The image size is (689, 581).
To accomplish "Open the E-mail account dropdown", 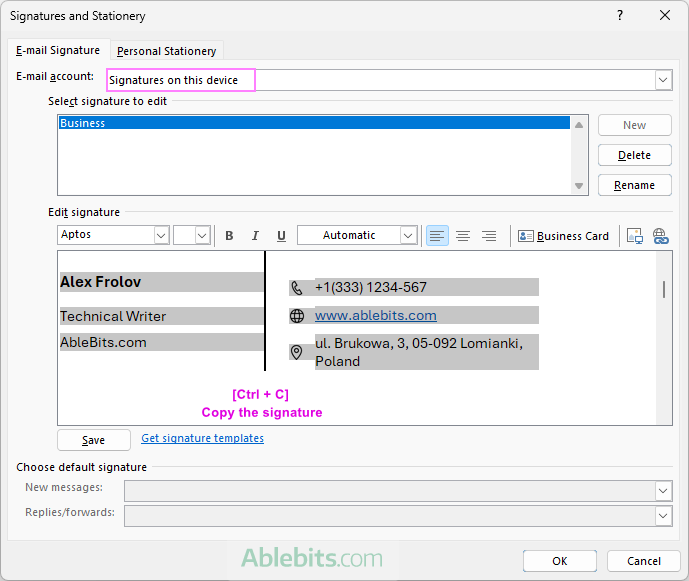I will 664,80.
